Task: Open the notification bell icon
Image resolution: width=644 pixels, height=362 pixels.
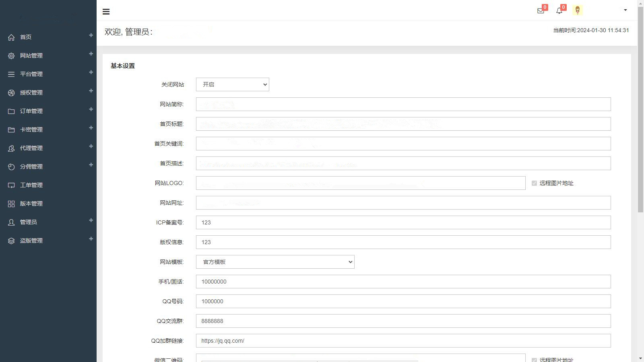Action: point(559,11)
